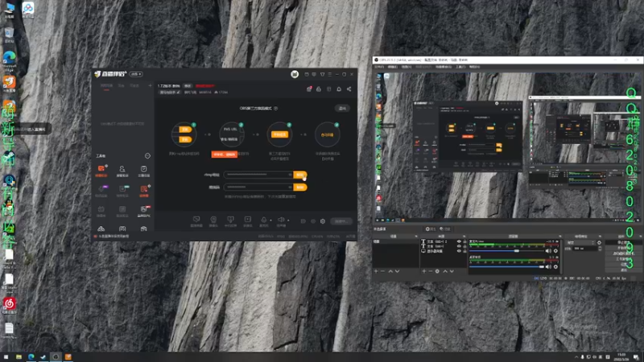Screen dimensions: 644x362
Task: Open Edge browser from the taskbar
Action: point(31,357)
